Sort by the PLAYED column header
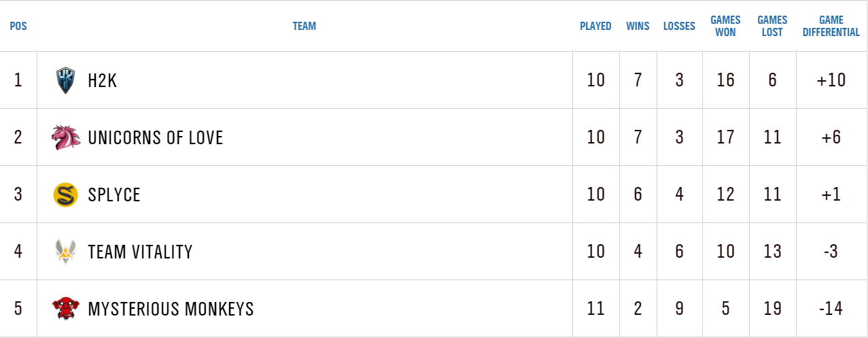The height and width of the screenshot is (338, 868). pos(595,27)
